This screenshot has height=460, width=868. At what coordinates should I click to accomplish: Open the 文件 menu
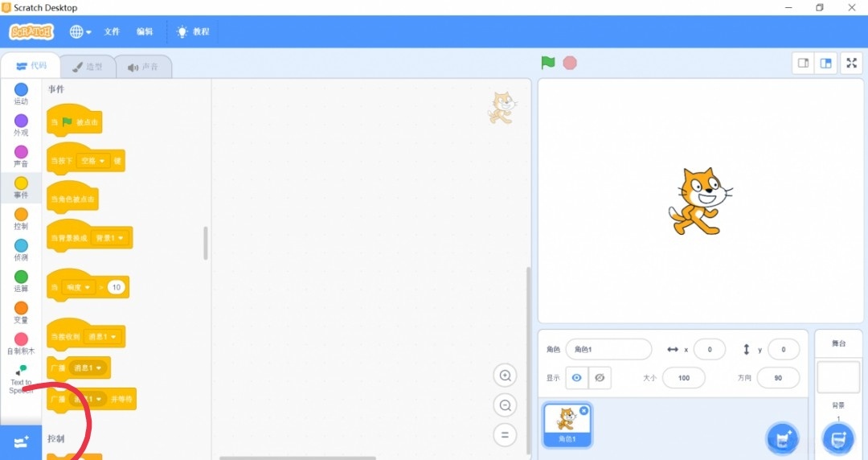(x=112, y=31)
